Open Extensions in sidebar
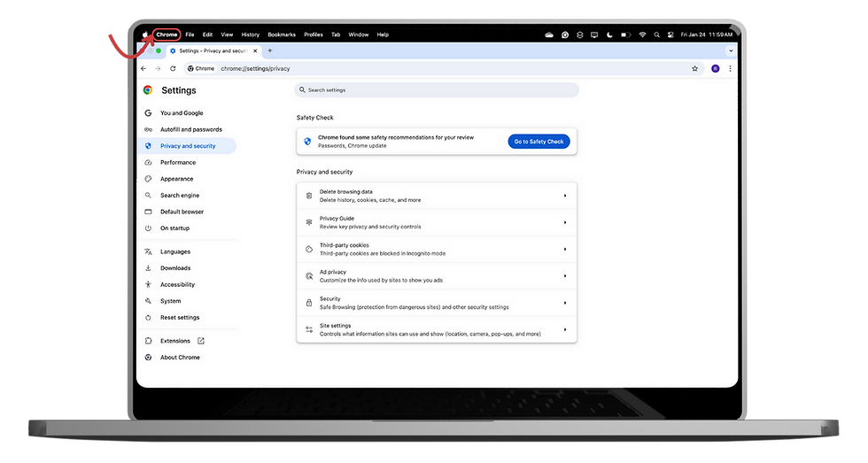 pos(175,341)
